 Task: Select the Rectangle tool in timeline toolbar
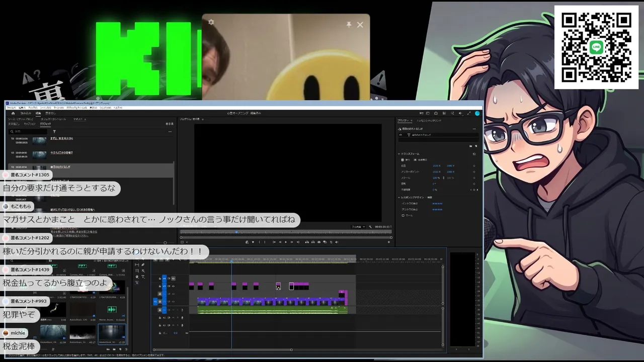tap(137, 270)
